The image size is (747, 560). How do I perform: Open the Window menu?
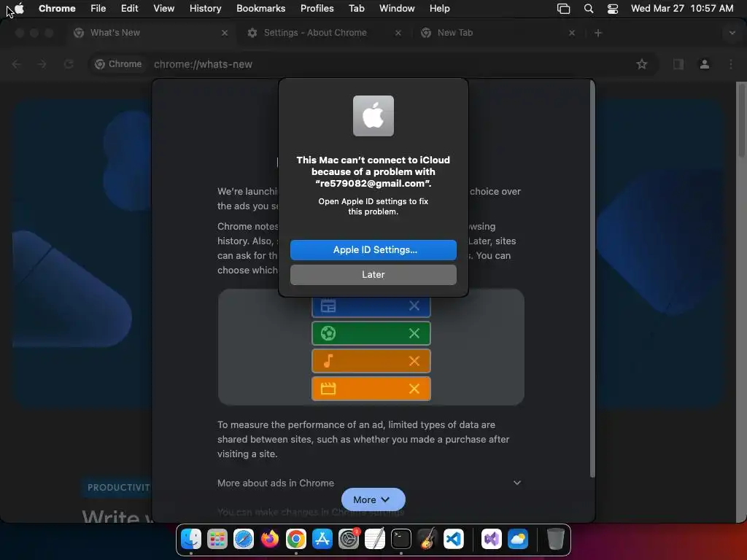click(x=397, y=9)
